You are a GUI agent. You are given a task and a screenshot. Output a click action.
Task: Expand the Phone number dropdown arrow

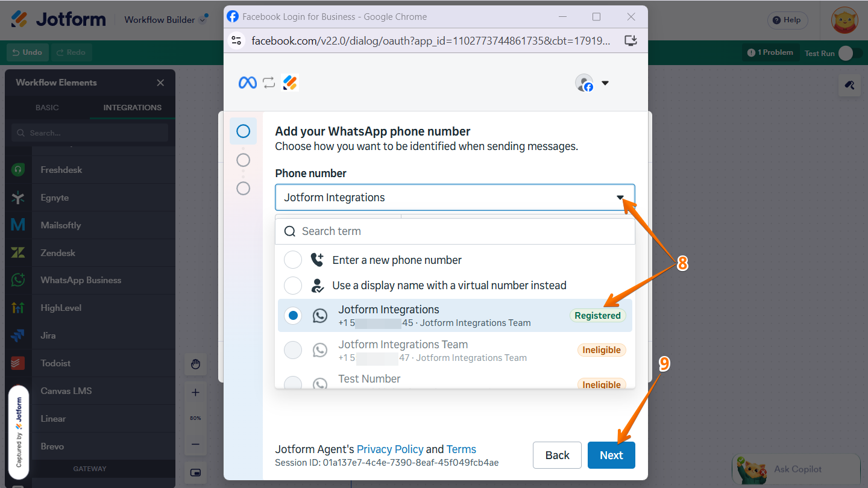tap(620, 198)
